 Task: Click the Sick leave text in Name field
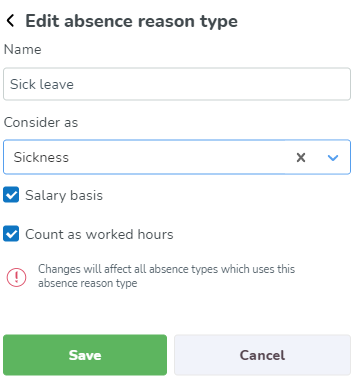42,84
